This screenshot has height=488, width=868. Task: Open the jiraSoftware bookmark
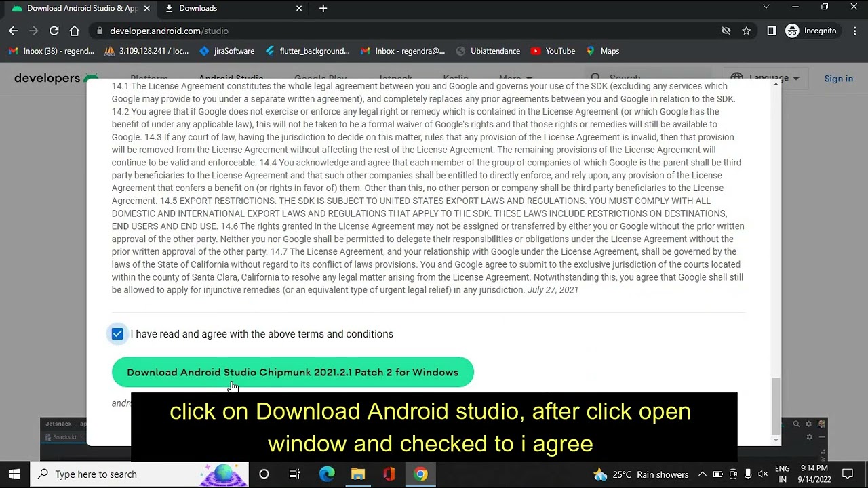(x=227, y=51)
